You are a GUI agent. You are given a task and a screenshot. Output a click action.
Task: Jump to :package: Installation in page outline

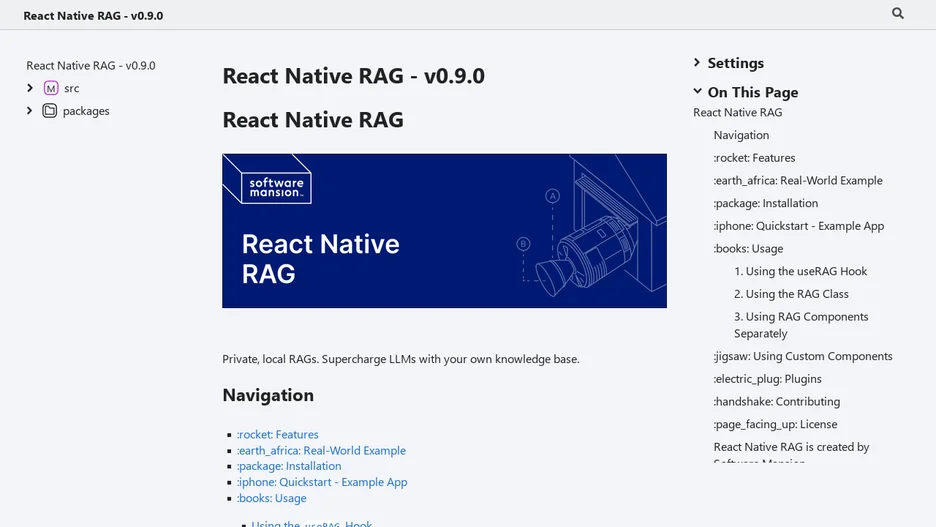point(765,203)
